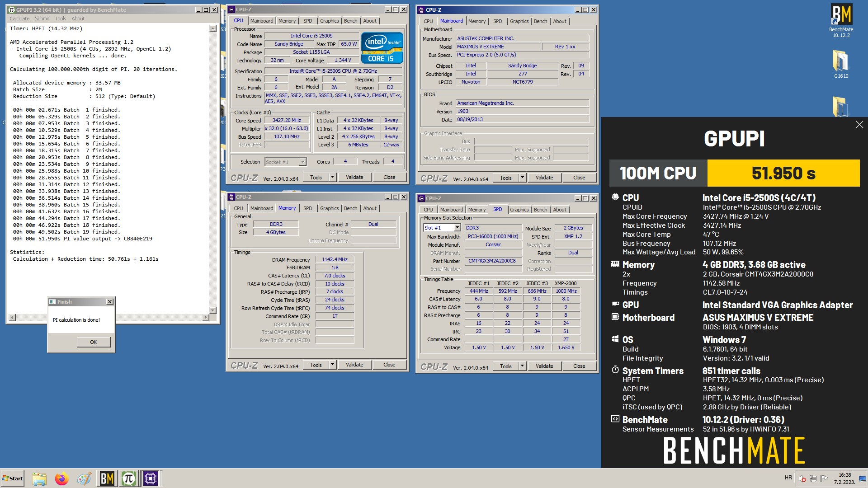Click the Action Center flag tray icon
Image resolution: width=868 pixels, height=488 pixels.
pos(824,479)
